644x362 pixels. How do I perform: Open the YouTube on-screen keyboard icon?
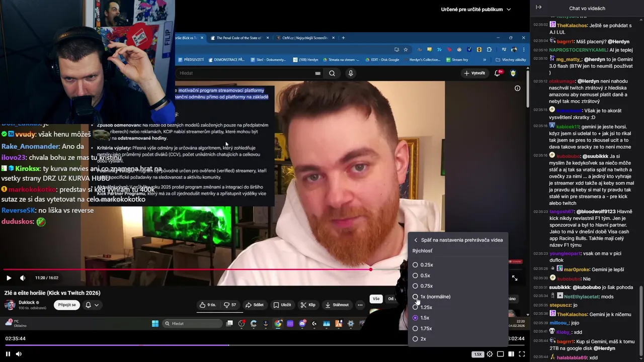317,73
